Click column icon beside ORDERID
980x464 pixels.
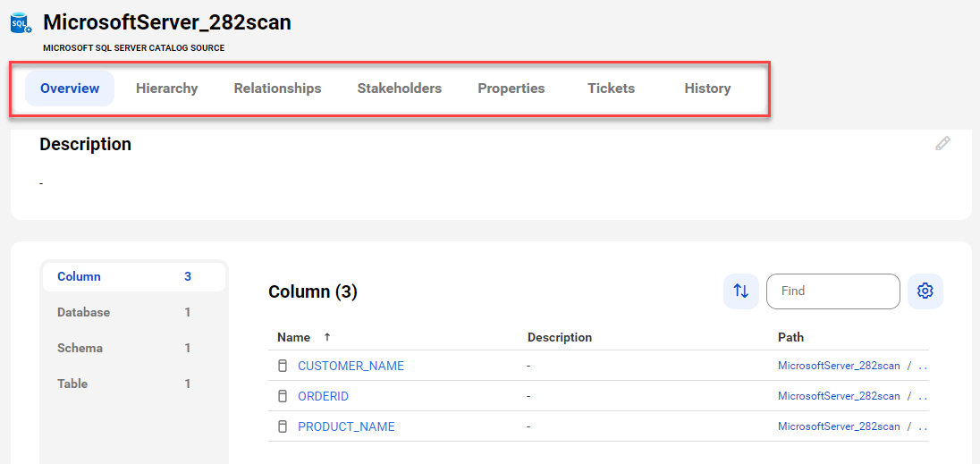(x=283, y=396)
